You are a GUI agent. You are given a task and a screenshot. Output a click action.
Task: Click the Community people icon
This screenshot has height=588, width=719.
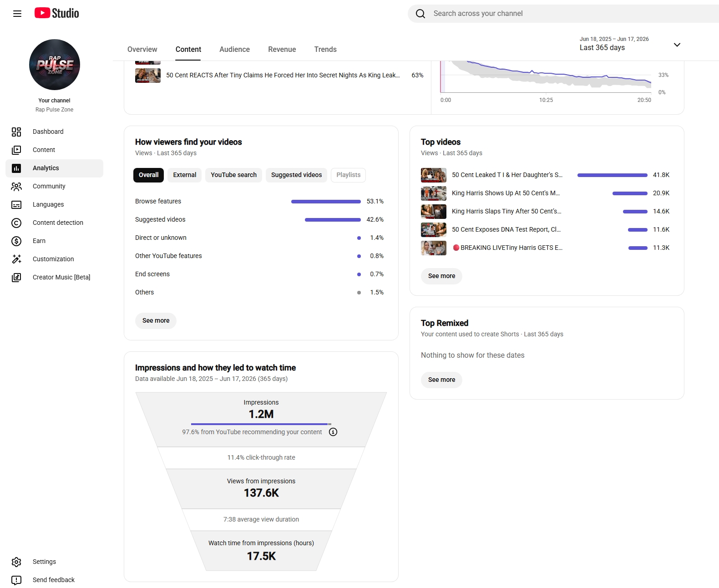pos(16,186)
